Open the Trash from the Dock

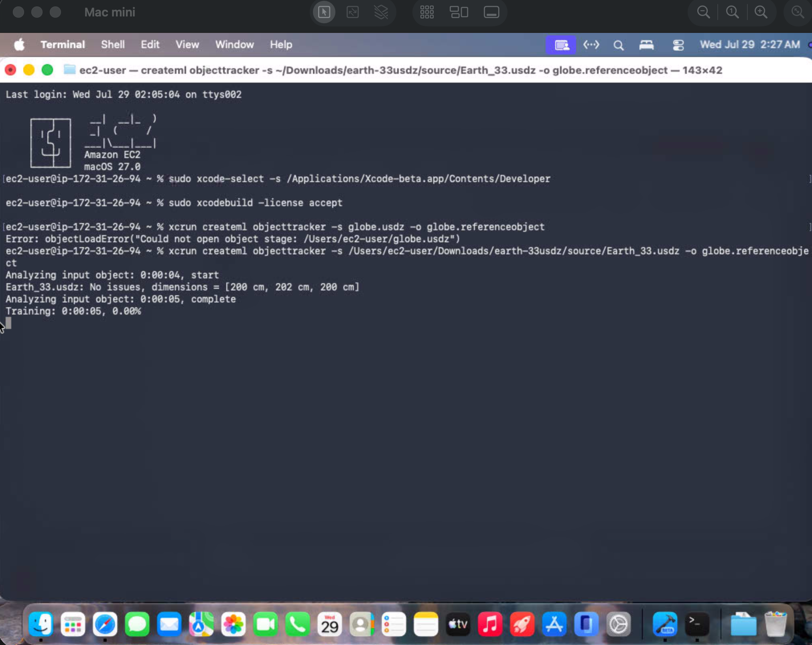(776, 624)
